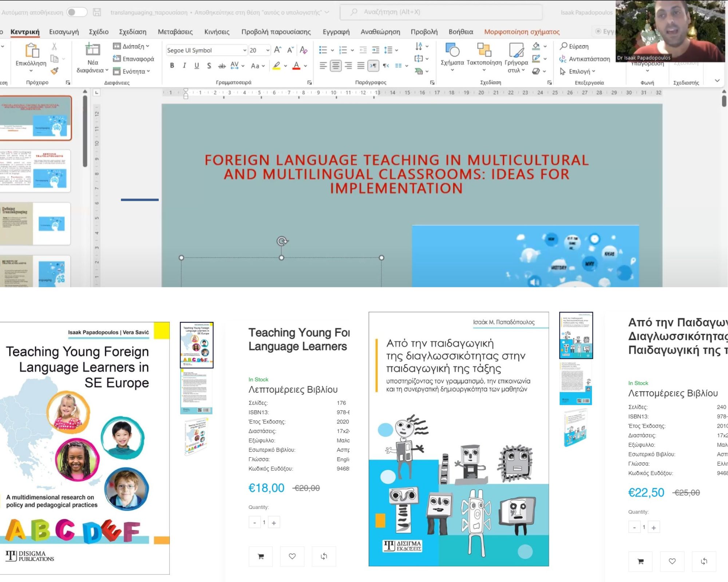
Task: Expand the Διάταξη layout dropdown
Action: point(135,46)
